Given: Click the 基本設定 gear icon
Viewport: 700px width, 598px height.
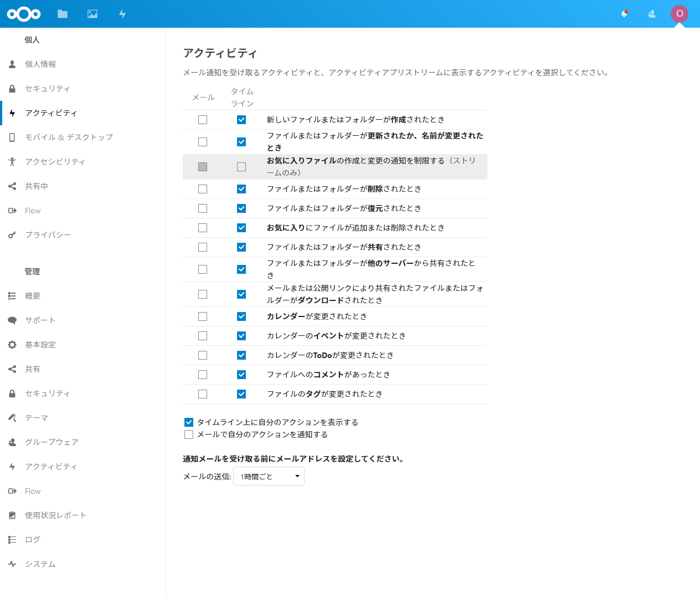Looking at the screenshot, I should click(12, 345).
